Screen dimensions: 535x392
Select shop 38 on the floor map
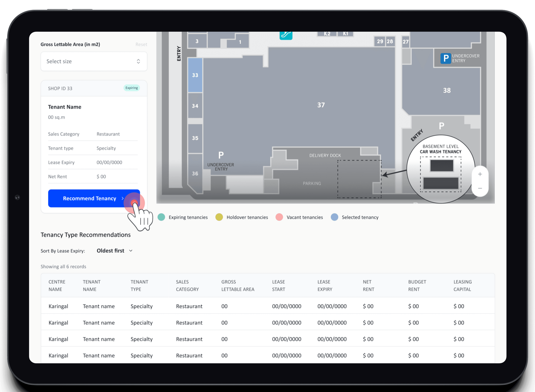(447, 90)
